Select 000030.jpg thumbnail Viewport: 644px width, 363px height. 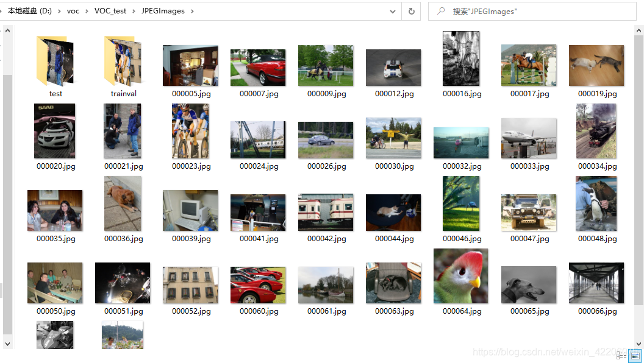tap(393, 138)
